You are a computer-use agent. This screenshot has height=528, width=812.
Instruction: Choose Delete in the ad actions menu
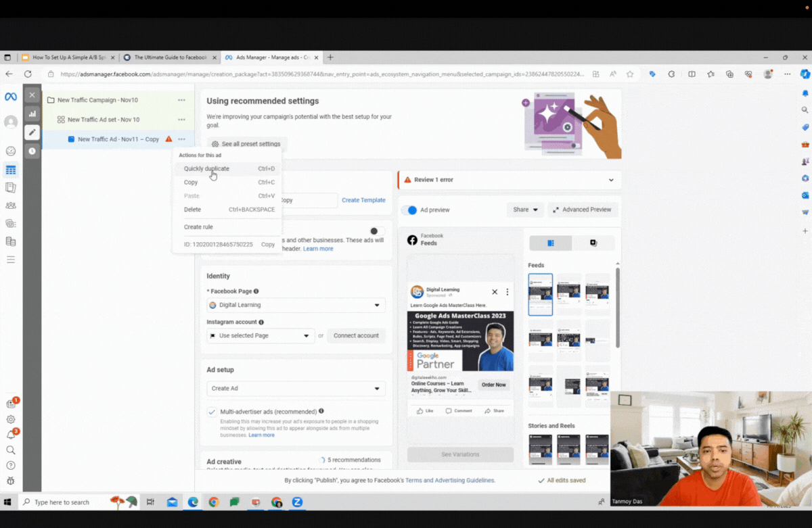click(x=227, y=210)
